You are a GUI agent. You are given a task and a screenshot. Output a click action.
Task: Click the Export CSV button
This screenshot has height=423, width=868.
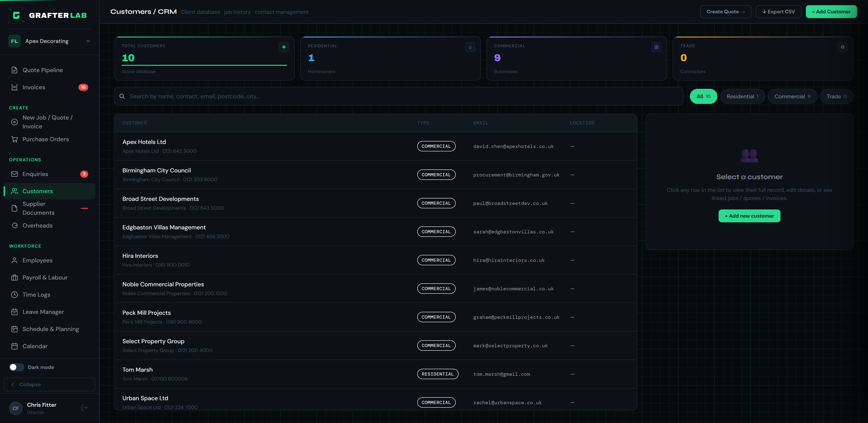click(x=778, y=12)
